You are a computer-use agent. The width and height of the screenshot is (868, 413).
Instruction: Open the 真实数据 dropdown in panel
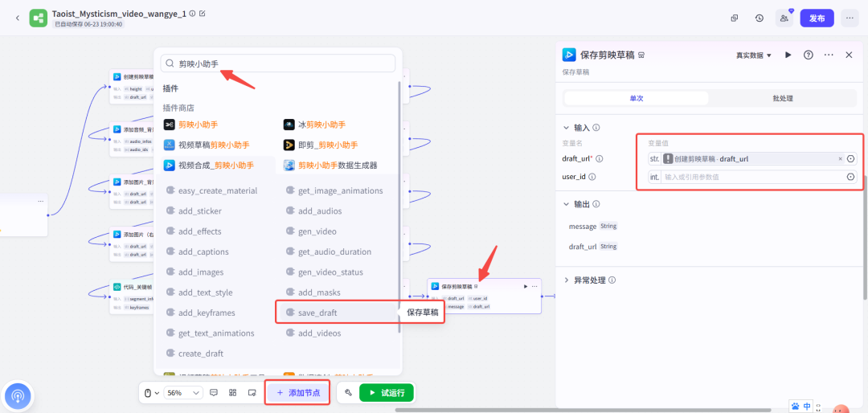point(753,55)
